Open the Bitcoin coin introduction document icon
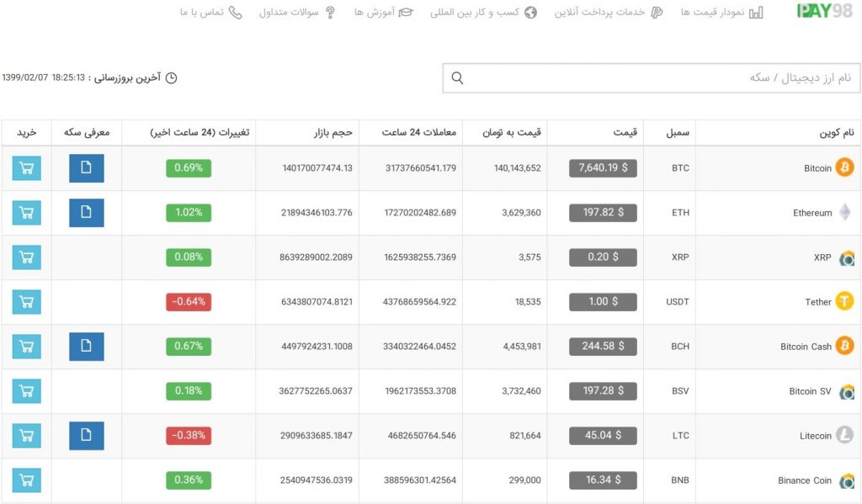Image resolution: width=862 pixels, height=504 pixels. (x=87, y=168)
